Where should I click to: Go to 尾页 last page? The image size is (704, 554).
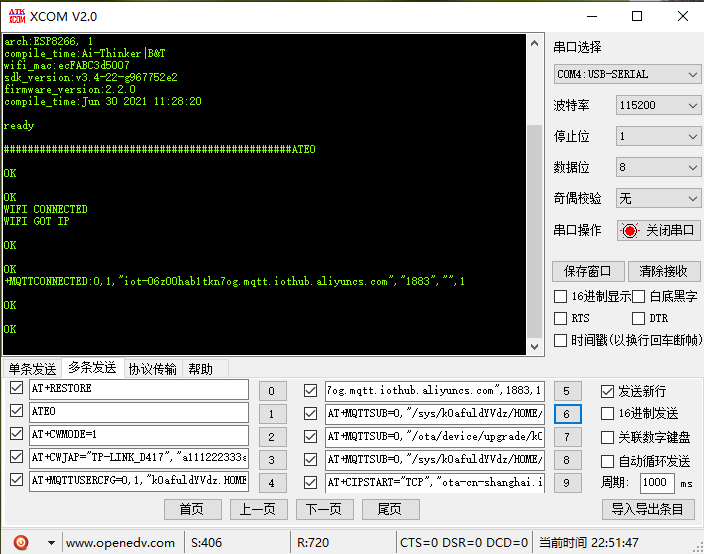391,510
